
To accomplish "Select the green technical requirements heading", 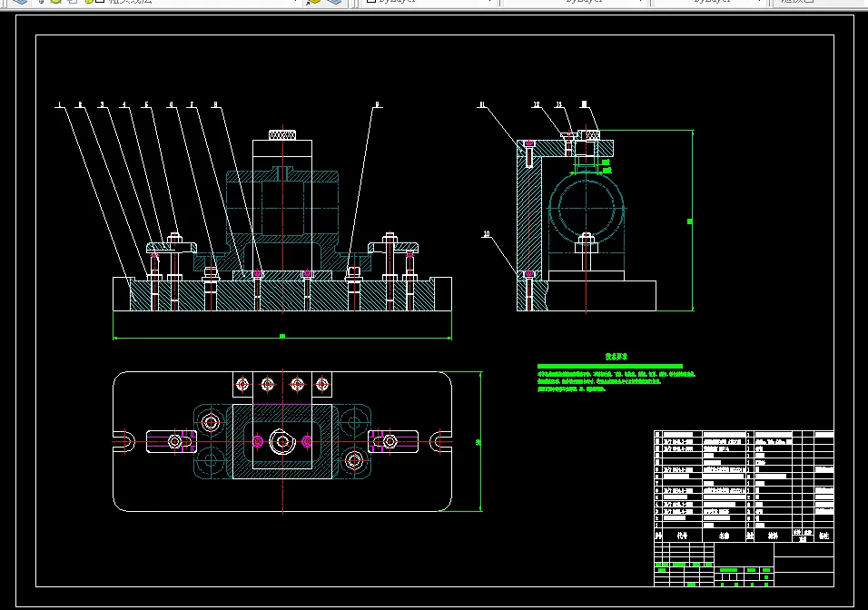I will [x=616, y=358].
